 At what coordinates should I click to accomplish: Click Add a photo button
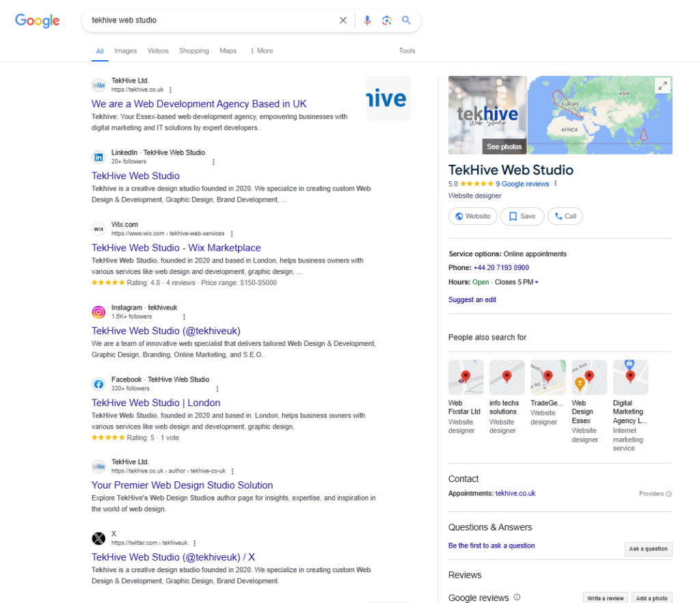point(651,598)
